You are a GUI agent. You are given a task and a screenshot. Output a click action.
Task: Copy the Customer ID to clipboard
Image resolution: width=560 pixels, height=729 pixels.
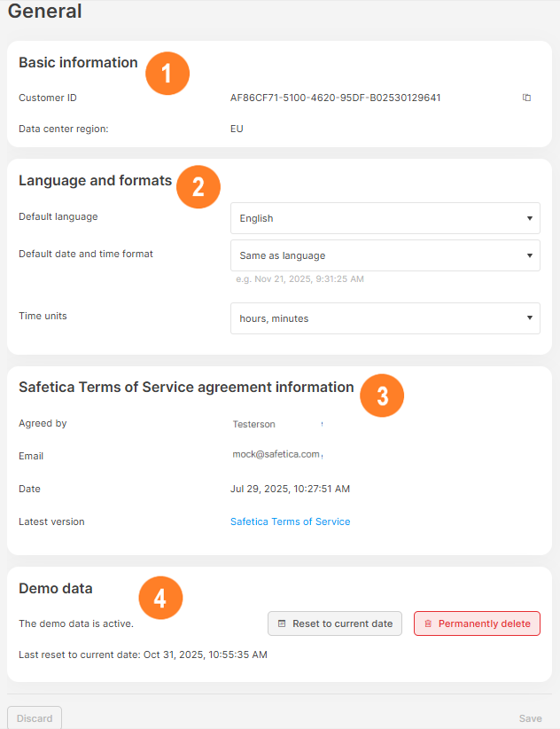coord(526,98)
